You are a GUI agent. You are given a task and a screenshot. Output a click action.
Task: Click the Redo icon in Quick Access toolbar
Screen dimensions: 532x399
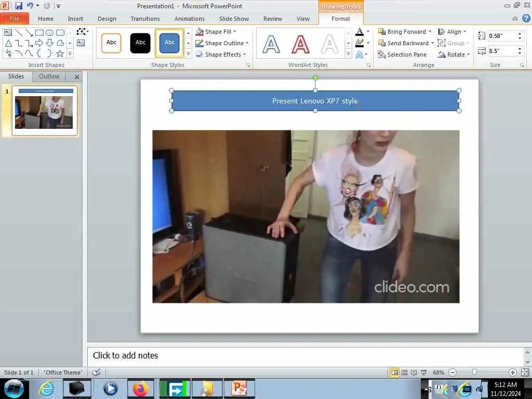(47, 6)
